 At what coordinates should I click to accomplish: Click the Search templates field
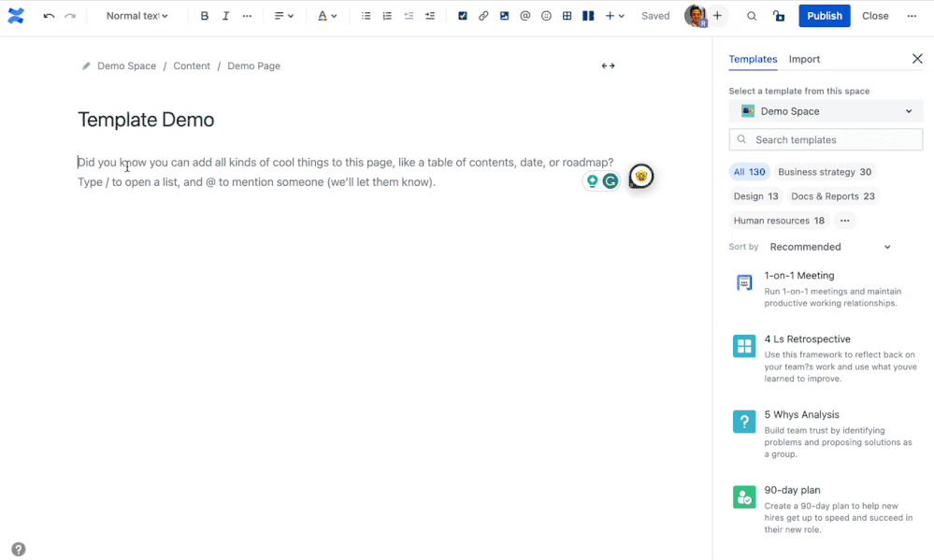826,139
